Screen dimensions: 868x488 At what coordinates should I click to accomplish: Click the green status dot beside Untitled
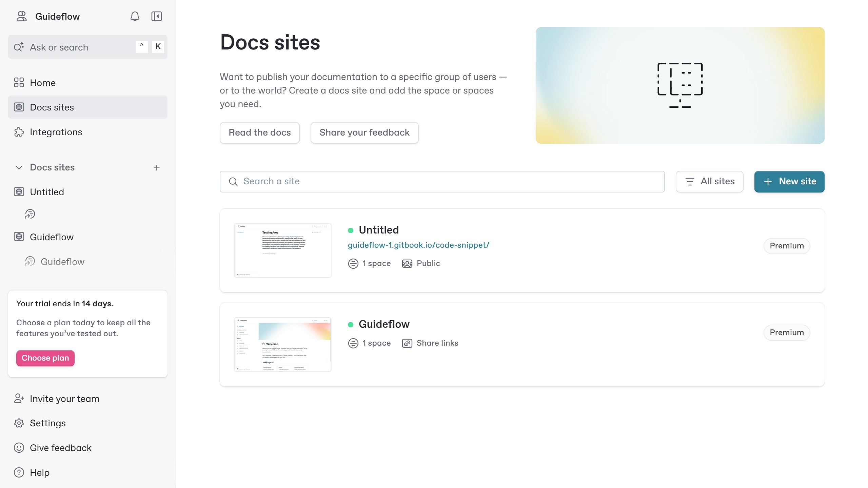click(x=351, y=230)
